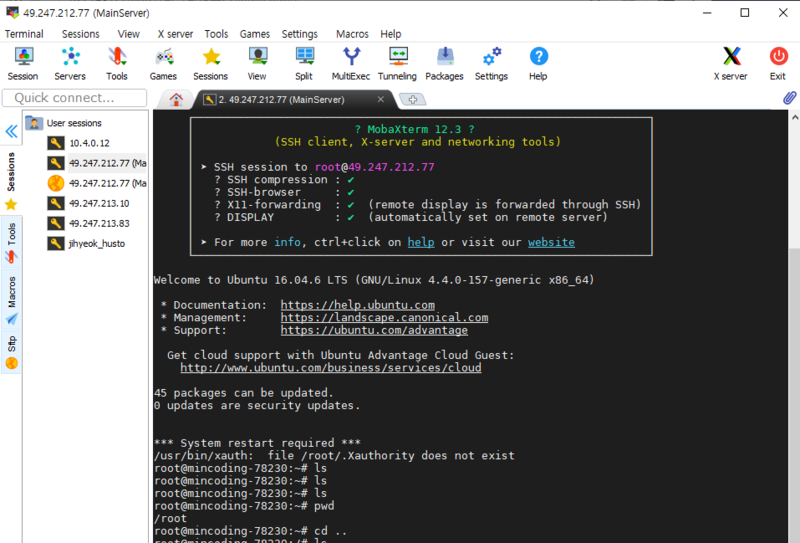The width and height of the screenshot is (800, 543).
Task: Click the cyan 'info' word in banner
Action: [287, 242]
